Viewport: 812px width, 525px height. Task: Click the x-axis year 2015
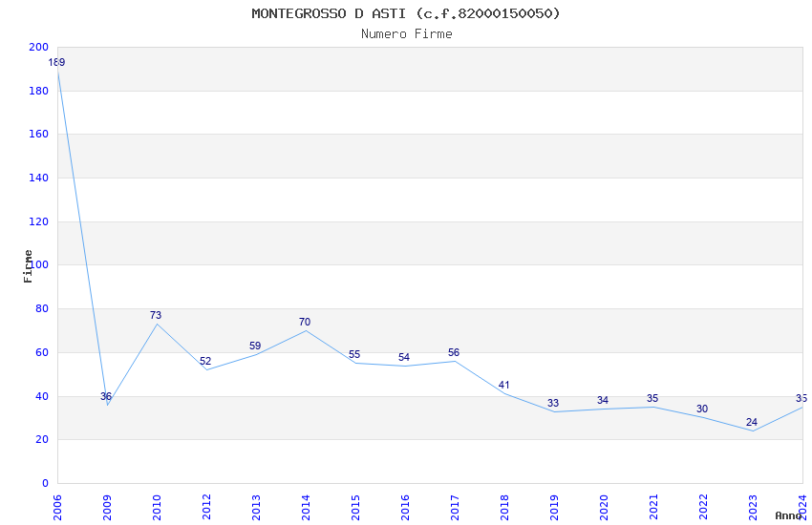click(x=355, y=508)
